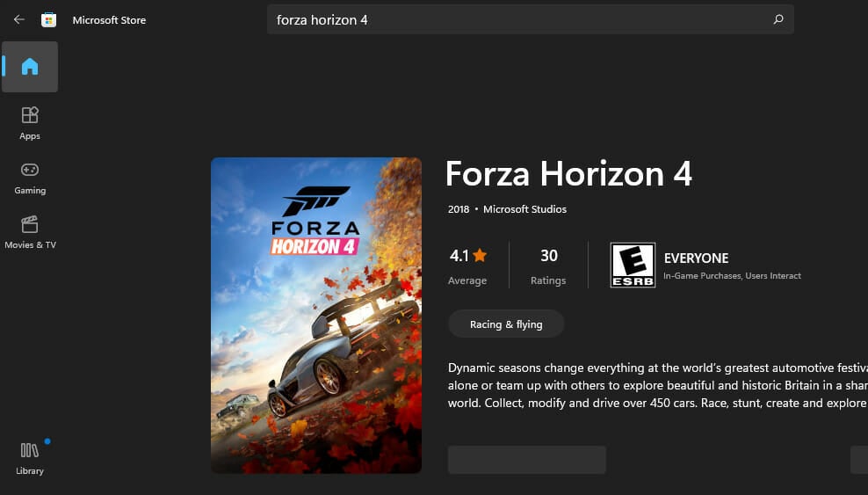This screenshot has width=868, height=495.
Task: Open Movies & TV section
Action: 30,232
